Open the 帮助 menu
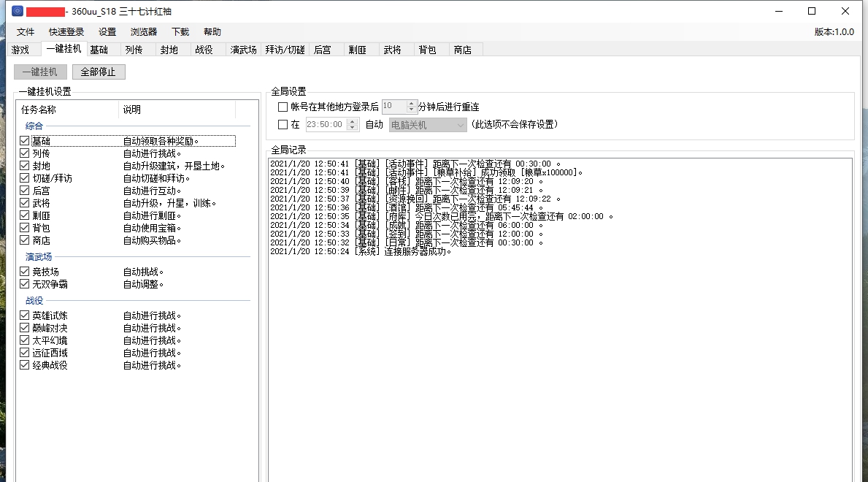 (212, 31)
